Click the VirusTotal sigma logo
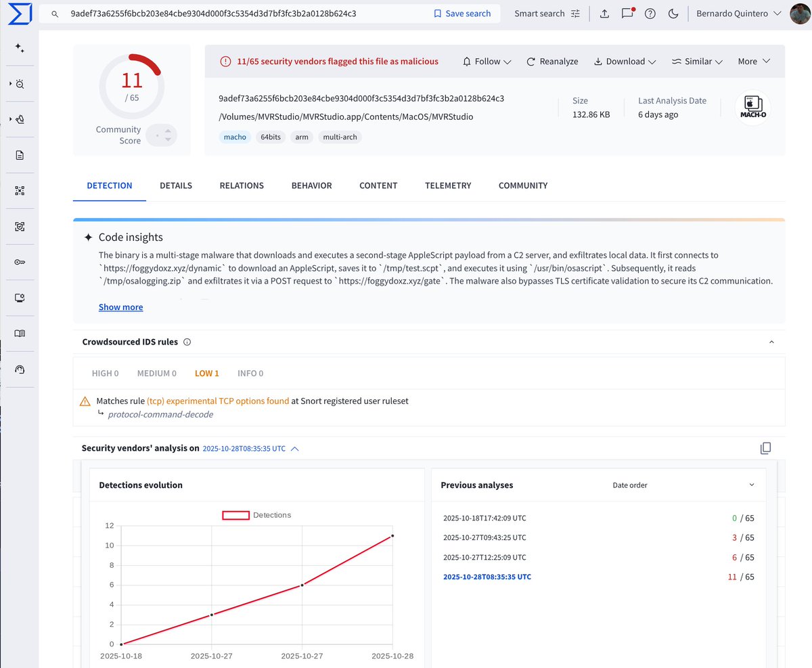 pos(19,14)
